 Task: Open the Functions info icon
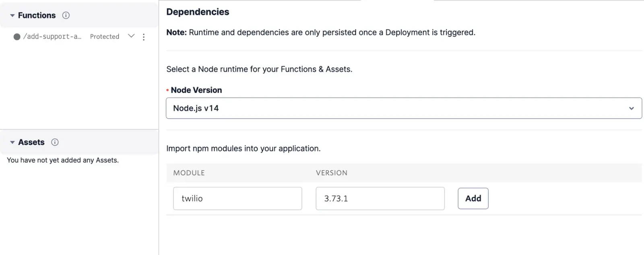tap(66, 15)
